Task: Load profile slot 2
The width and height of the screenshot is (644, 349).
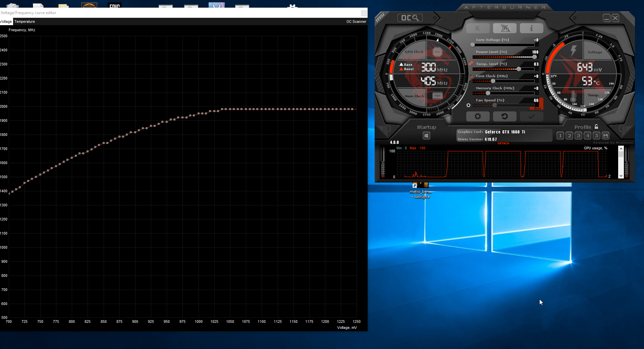Action: tap(569, 136)
